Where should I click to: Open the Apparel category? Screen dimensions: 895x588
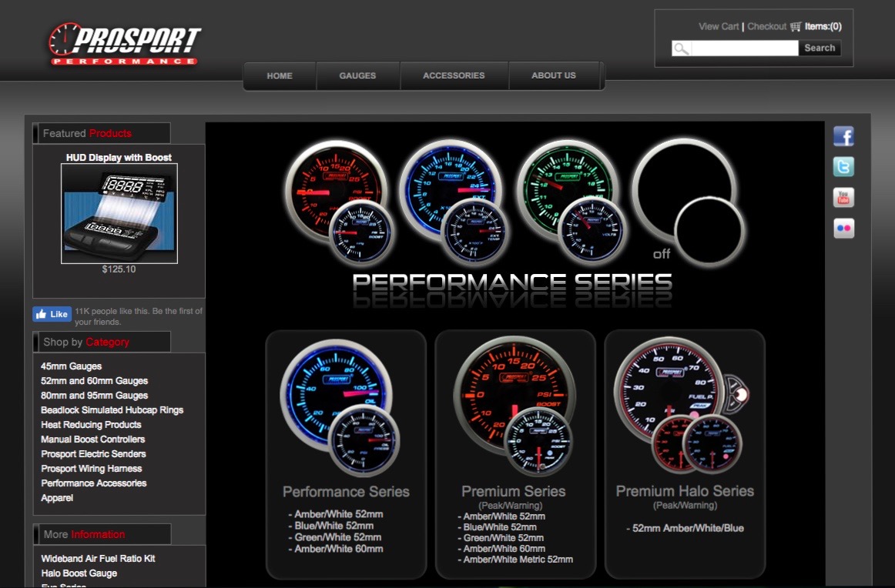pyautogui.click(x=57, y=498)
